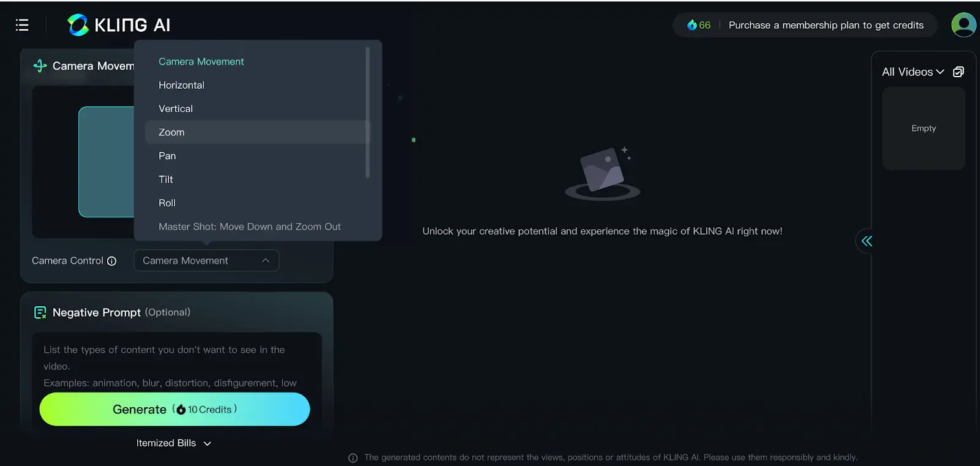Click the Empty video thumbnail placeholder
Screen dimensions: 980x466
(924, 128)
